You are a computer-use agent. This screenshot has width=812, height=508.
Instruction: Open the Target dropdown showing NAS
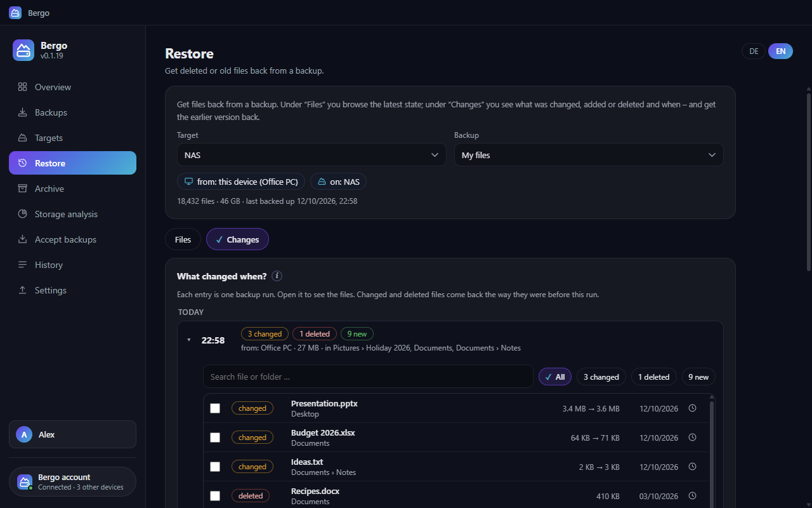311,155
